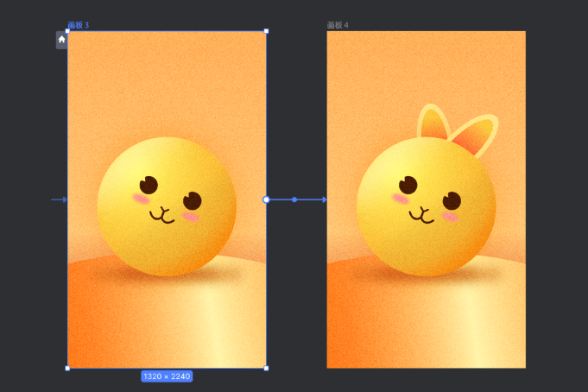
Task: Click the home starting-frame icon beside 画板 3
Action: coord(61,40)
